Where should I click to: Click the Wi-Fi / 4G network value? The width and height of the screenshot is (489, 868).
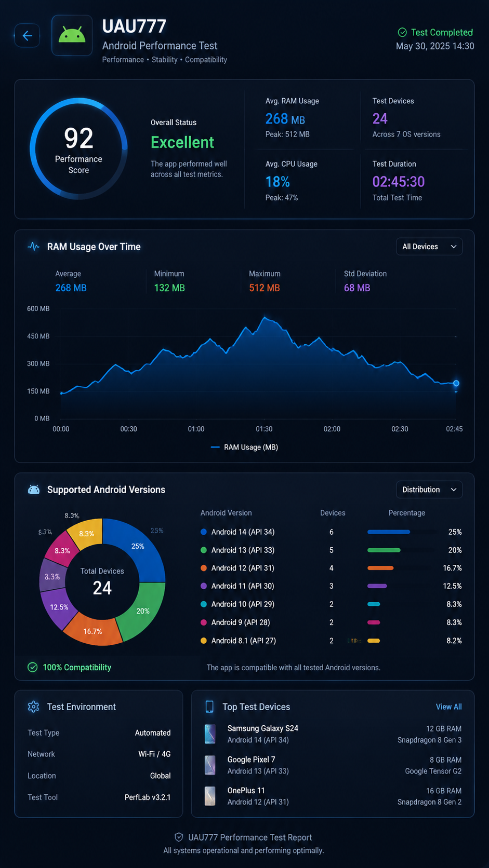click(154, 754)
